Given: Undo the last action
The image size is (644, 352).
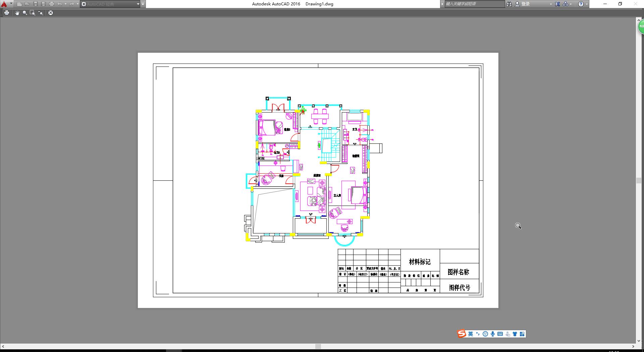Looking at the screenshot, I should 60,4.
